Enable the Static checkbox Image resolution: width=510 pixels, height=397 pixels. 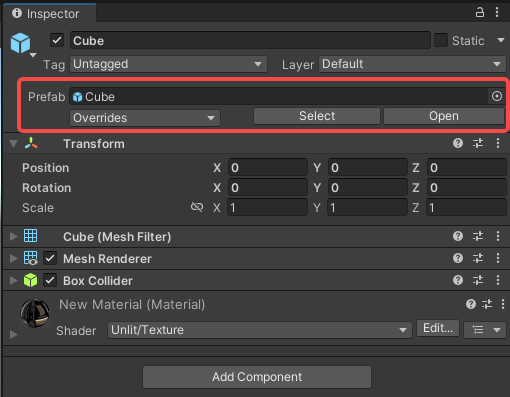click(x=441, y=40)
